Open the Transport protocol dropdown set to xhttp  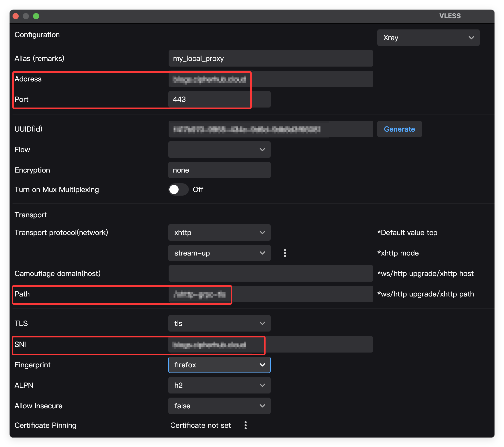[x=219, y=232]
